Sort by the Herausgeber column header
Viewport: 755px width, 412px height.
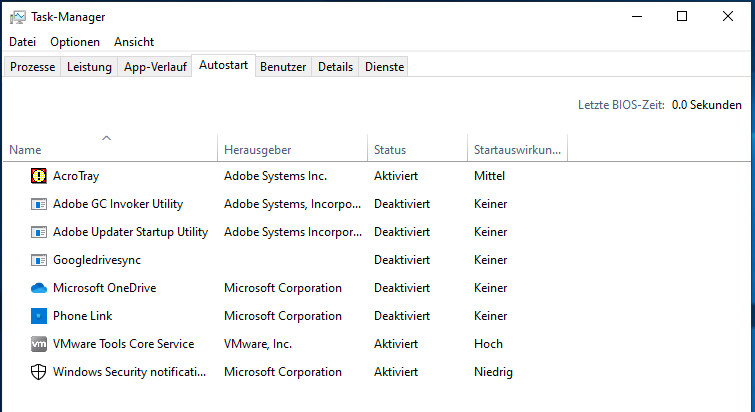click(x=257, y=150)
